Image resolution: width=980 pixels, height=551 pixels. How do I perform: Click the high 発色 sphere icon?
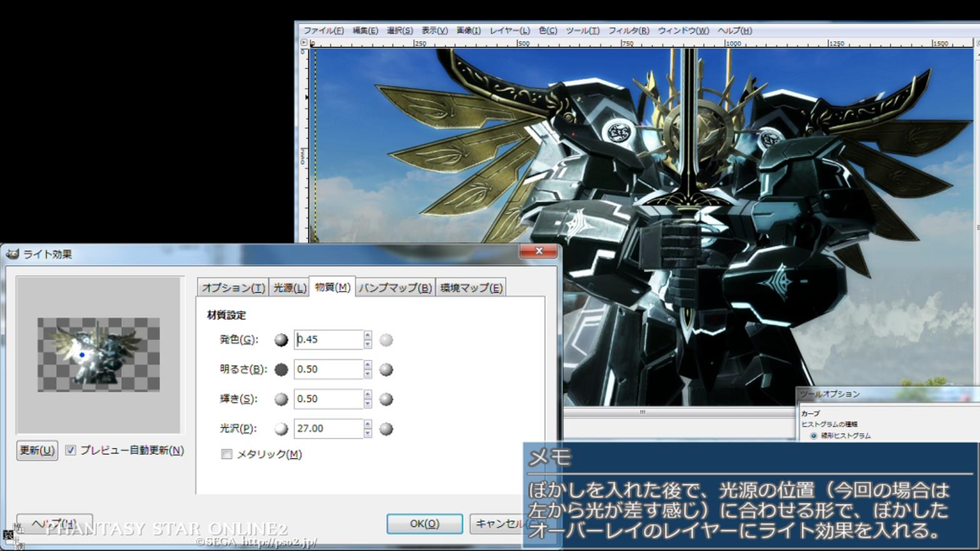[x=386, y=340]
